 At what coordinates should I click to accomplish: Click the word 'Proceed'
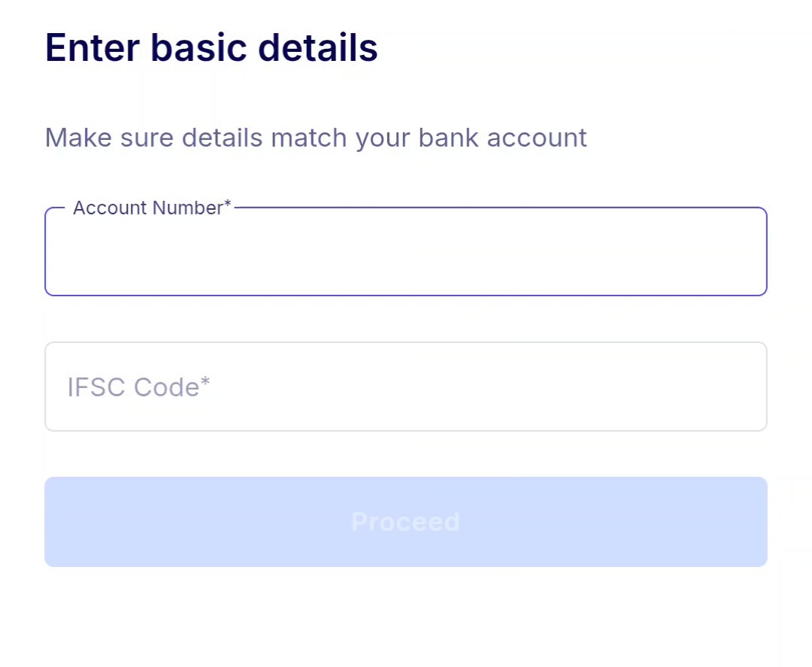(406, 522)
